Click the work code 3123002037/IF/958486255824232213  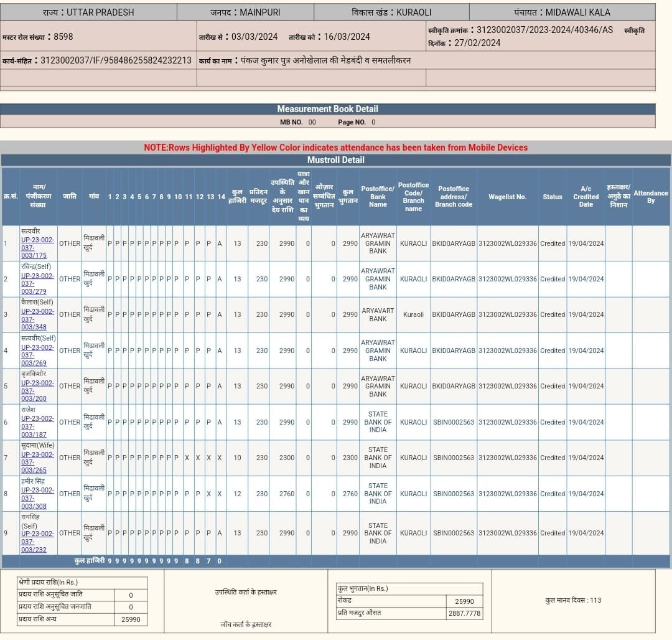coord(116,60)
